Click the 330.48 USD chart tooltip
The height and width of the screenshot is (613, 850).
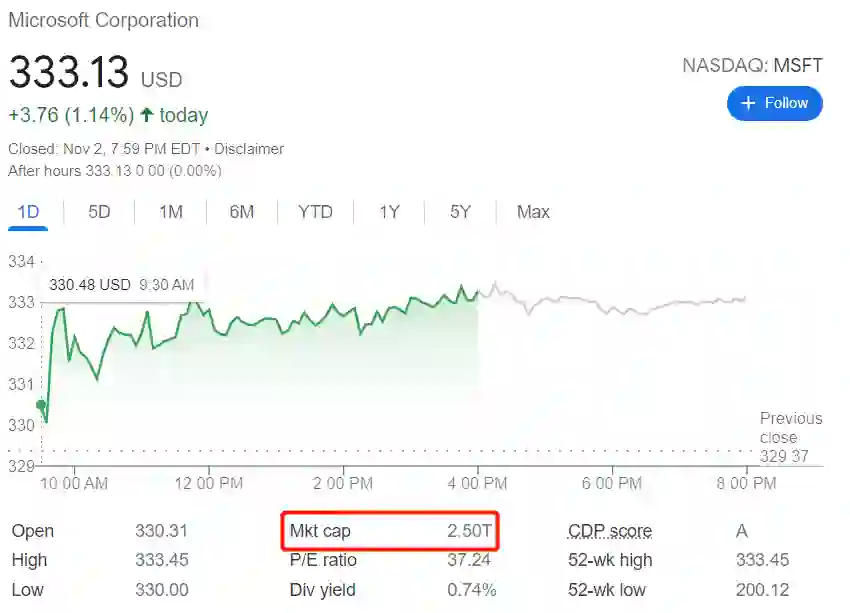click(121, 285)
